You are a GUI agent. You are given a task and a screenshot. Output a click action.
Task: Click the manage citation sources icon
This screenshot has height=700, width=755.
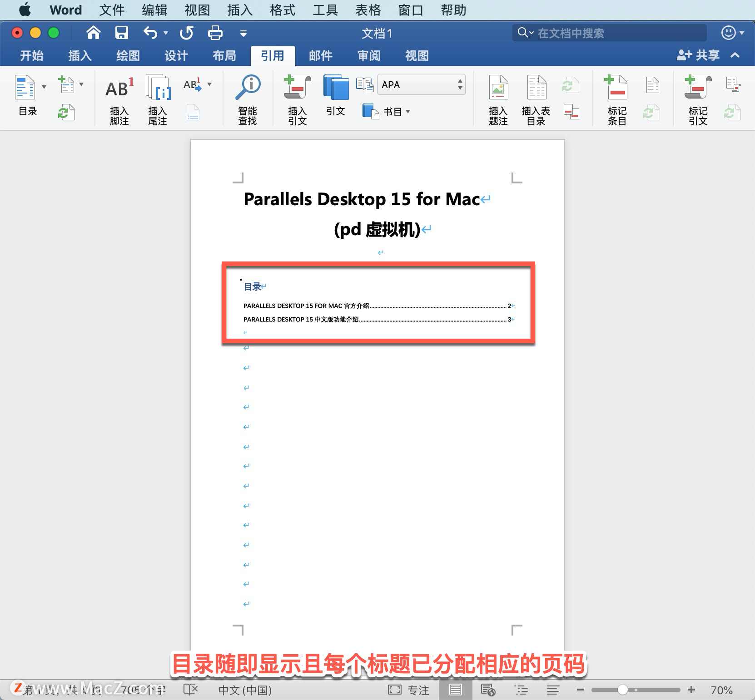tap(364, 84)
